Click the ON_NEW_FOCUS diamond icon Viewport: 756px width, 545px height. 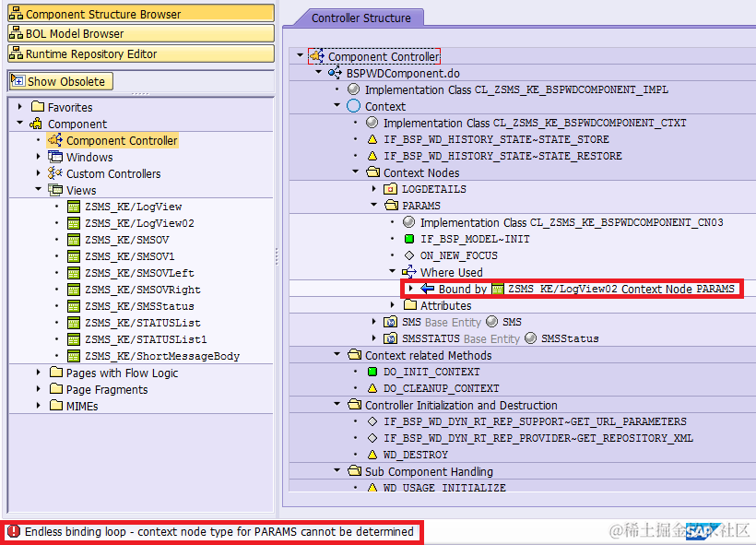tap(409, 255)
